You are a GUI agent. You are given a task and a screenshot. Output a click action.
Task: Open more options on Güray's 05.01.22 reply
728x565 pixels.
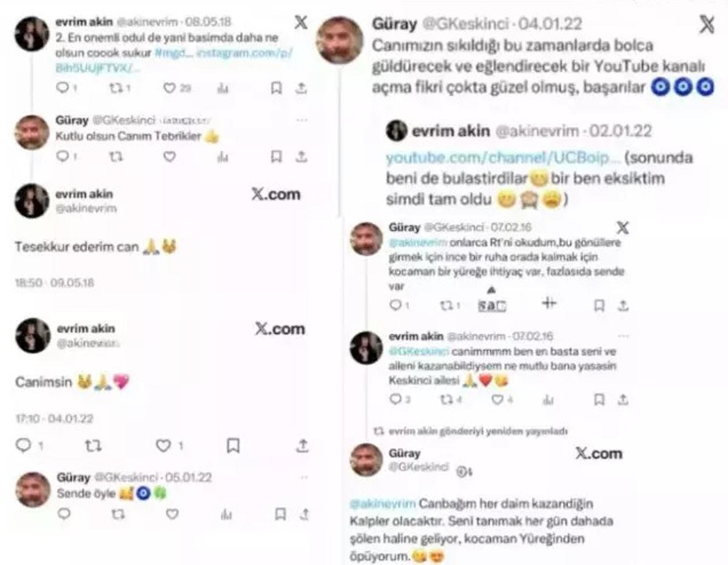[303, 478]
